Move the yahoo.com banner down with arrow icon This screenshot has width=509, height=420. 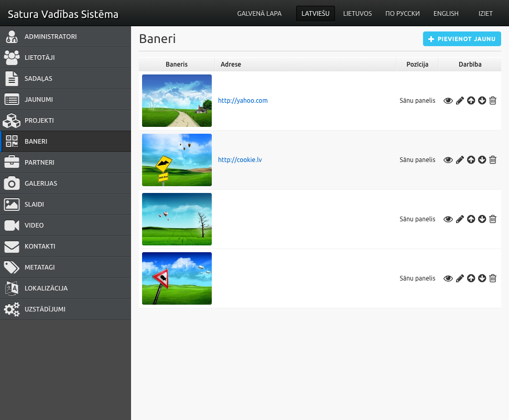click(482, 101)
